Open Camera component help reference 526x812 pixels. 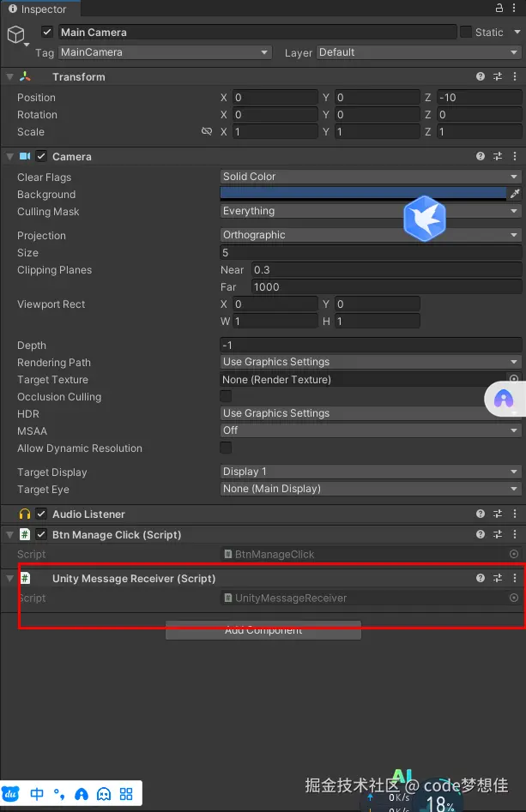click(481, 156)
